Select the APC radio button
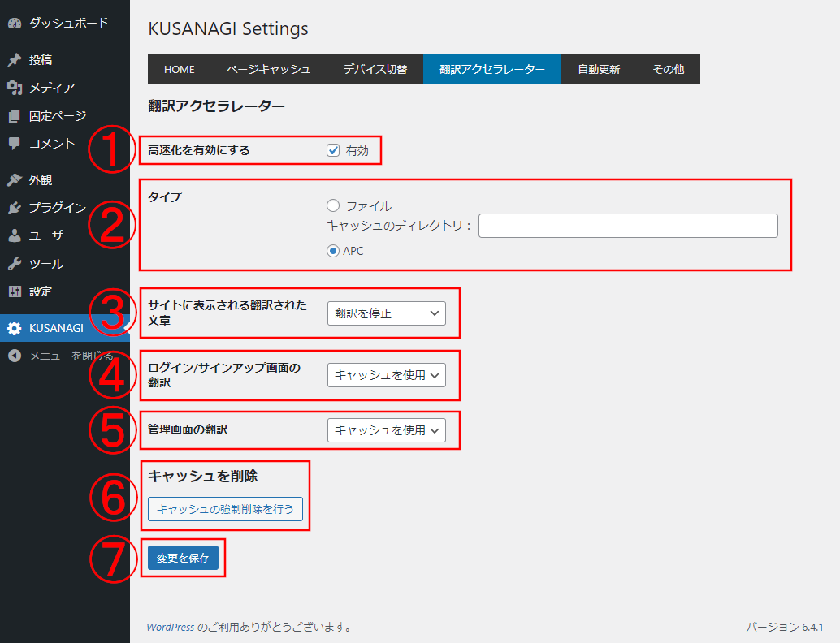This screenshot has height=643, width=840. (x=332, y=250)
